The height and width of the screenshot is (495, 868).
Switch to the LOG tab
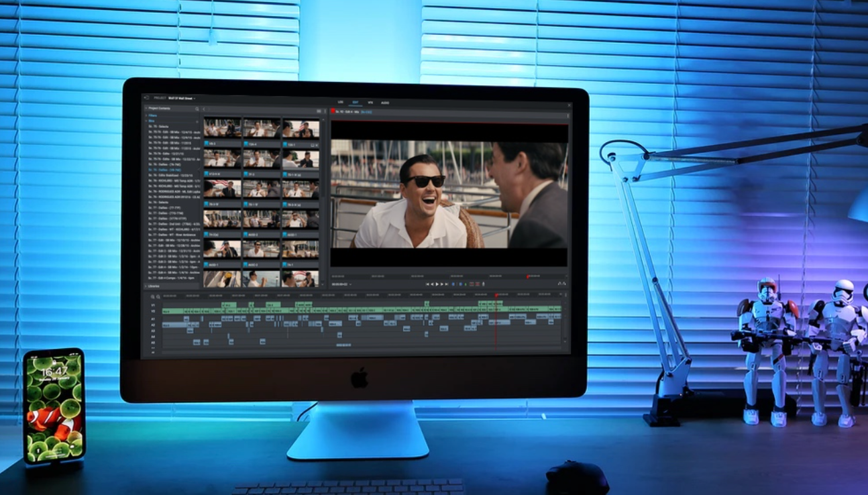341,103
